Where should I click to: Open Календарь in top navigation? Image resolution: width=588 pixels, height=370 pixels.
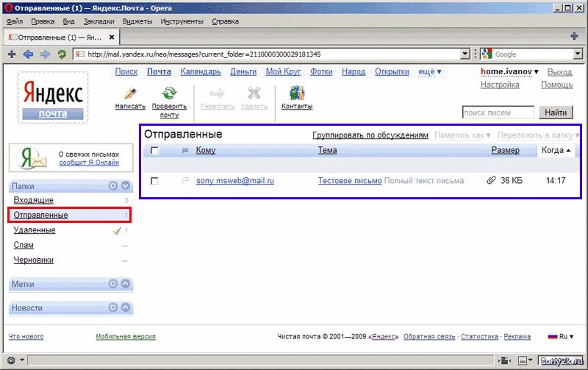pos(201,71)
